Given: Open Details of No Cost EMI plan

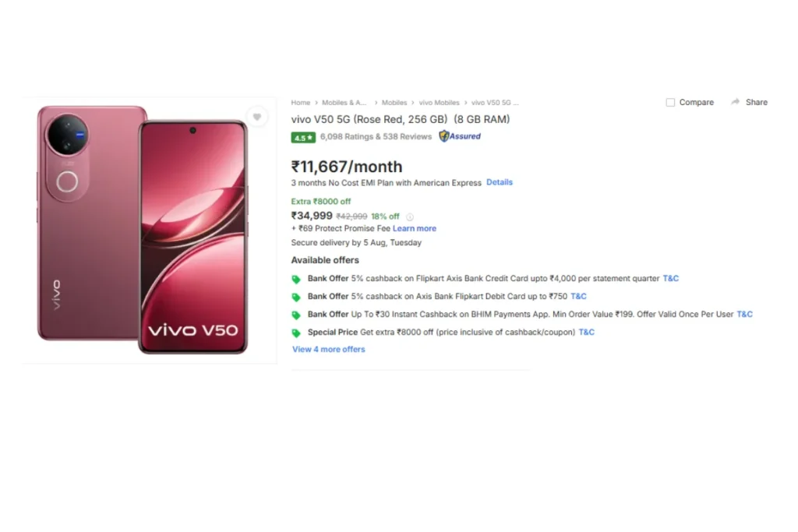Looking at the screenshot, I should point(500,182).
